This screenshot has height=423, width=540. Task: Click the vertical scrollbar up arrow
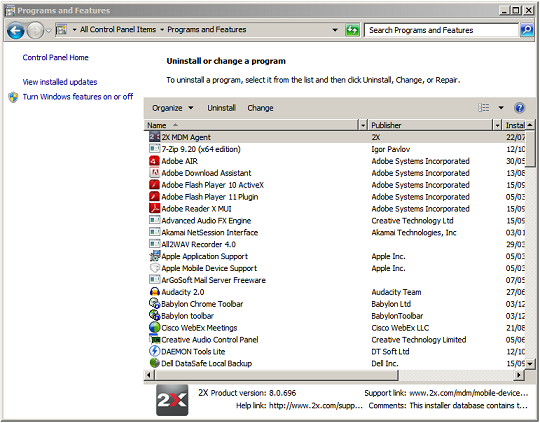[530, 125]
